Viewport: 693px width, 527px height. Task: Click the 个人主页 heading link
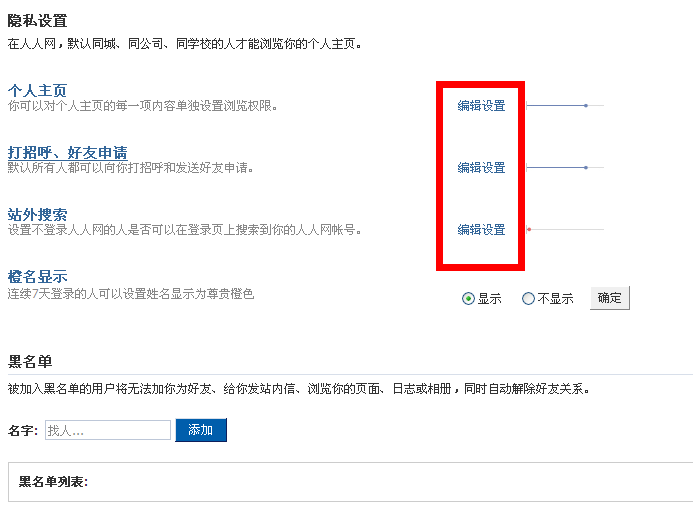[37, 91]
